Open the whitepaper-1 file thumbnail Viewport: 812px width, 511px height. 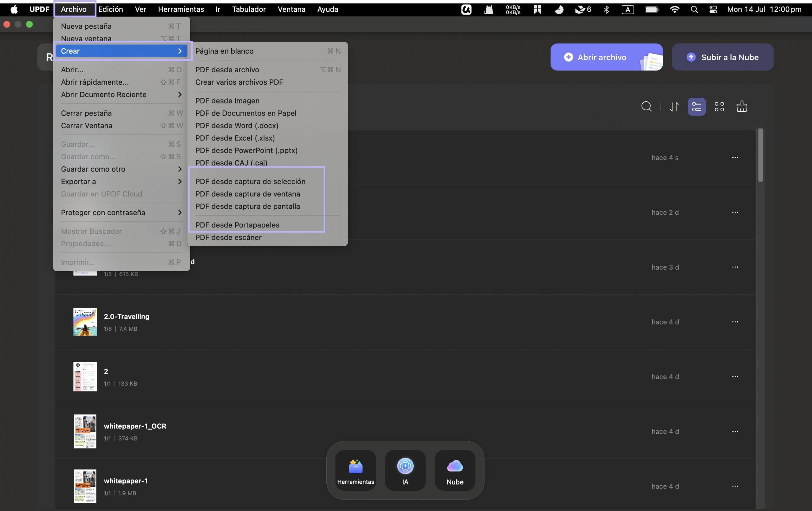(x=85, y=486)
